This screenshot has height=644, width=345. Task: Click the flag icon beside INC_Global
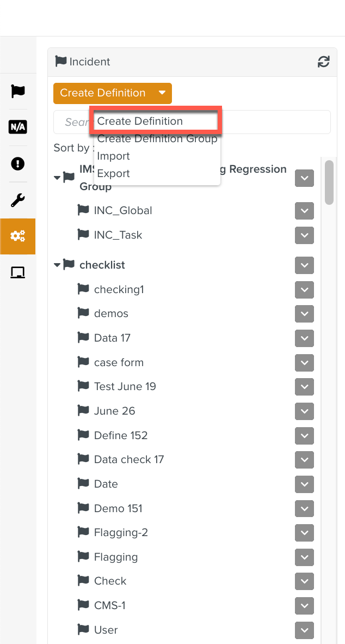coord(83,210)
